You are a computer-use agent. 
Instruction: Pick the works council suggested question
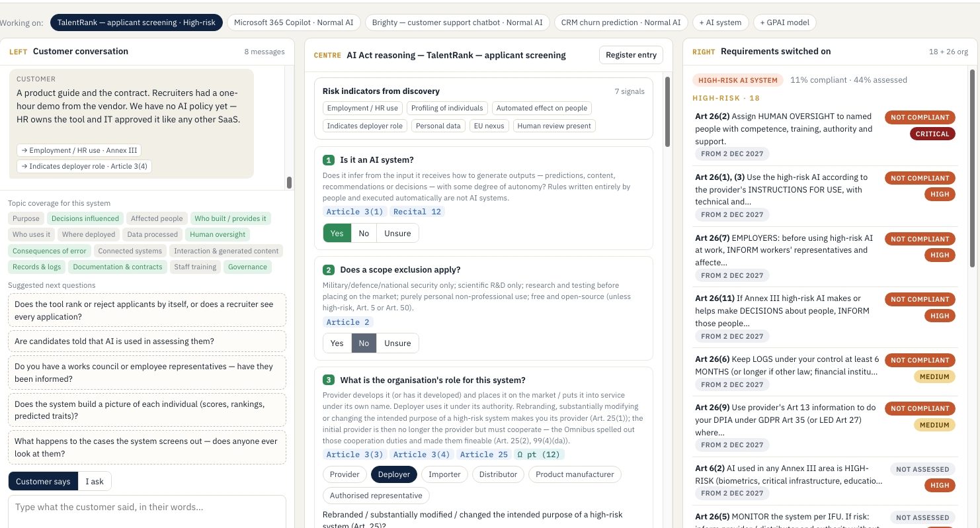pyautogui.click(x=147, y=373)
